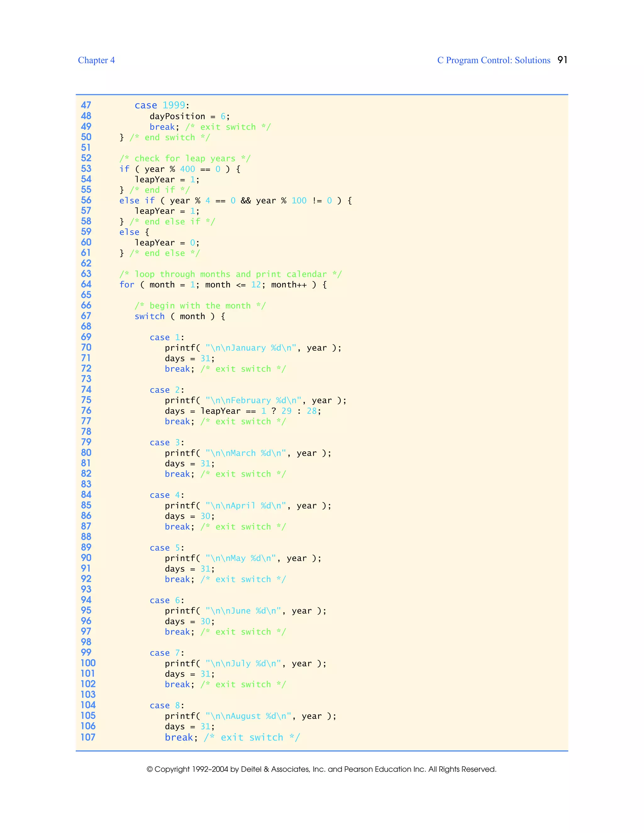Click the for loop over months line
Viewport: 644px width, 833px height.
[223, 284]
